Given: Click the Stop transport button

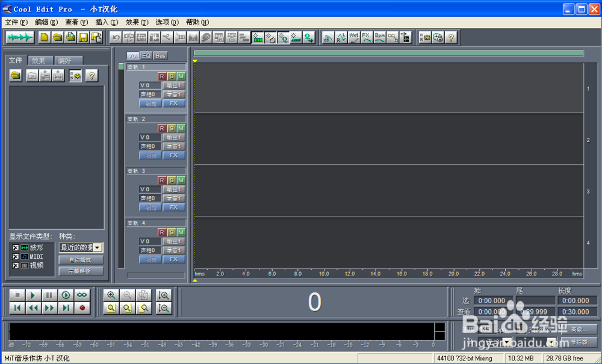Looking at the screenshot, I should click(17, 295).
